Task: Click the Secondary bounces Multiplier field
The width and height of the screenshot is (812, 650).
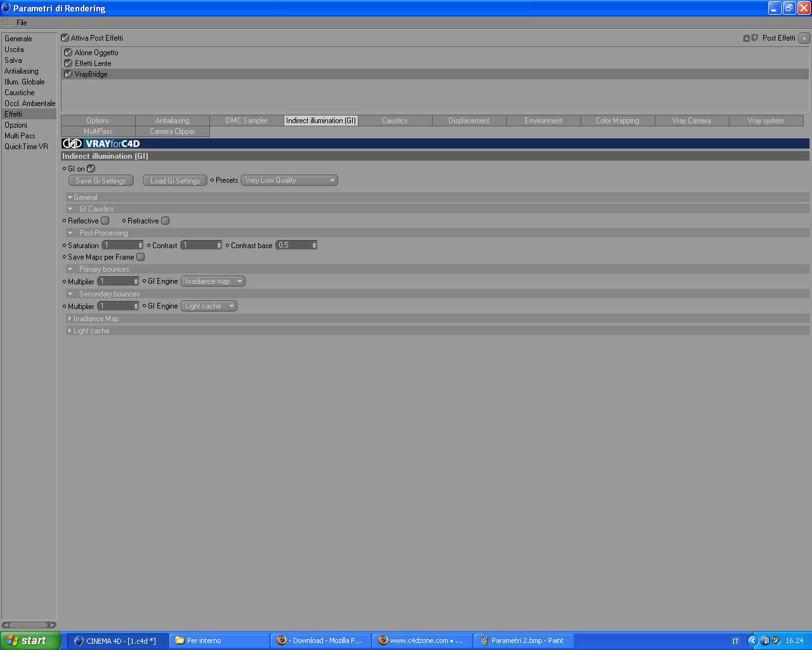Action: (118, 306)
